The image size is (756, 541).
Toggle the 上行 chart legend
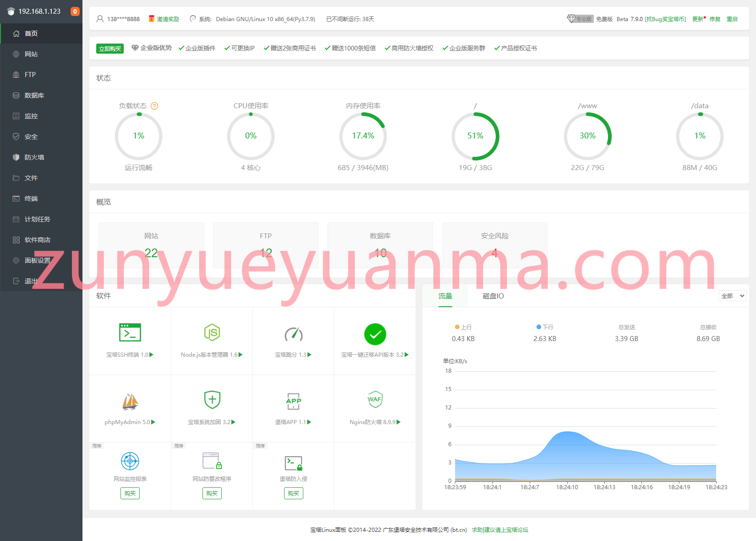coord(463,327)
